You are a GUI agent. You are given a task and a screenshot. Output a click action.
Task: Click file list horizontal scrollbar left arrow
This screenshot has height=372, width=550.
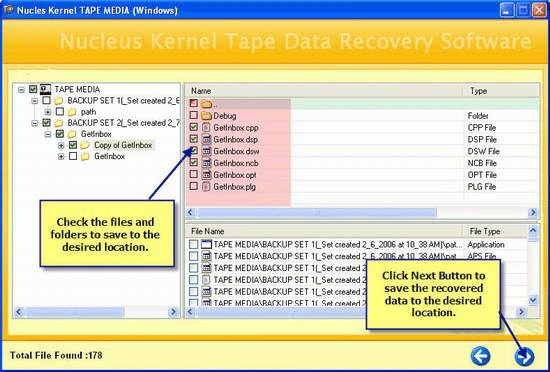(190, 212)
